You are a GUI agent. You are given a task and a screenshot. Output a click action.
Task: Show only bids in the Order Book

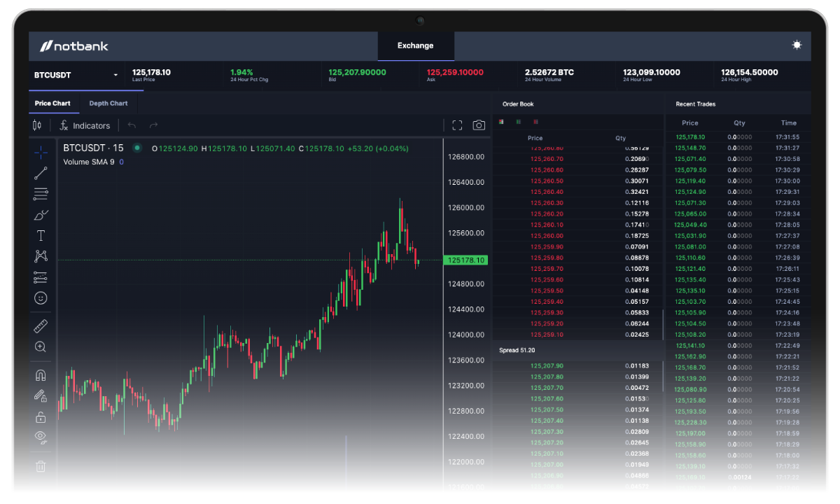518,122
